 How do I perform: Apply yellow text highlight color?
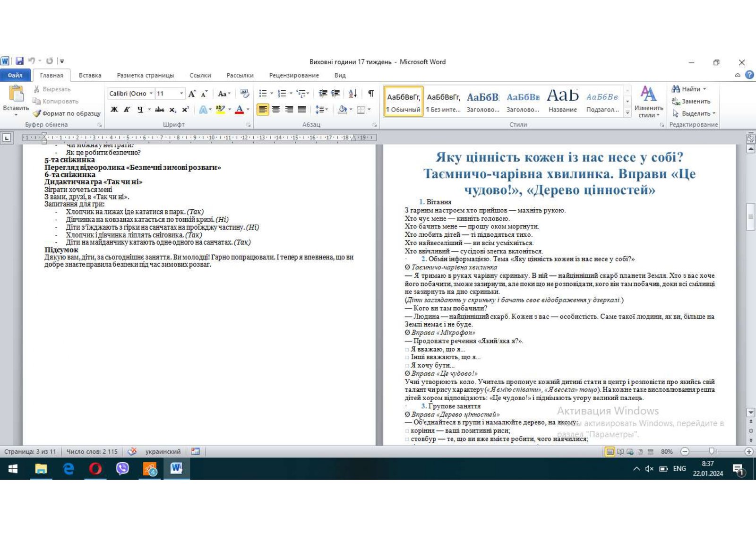(220, 110)
